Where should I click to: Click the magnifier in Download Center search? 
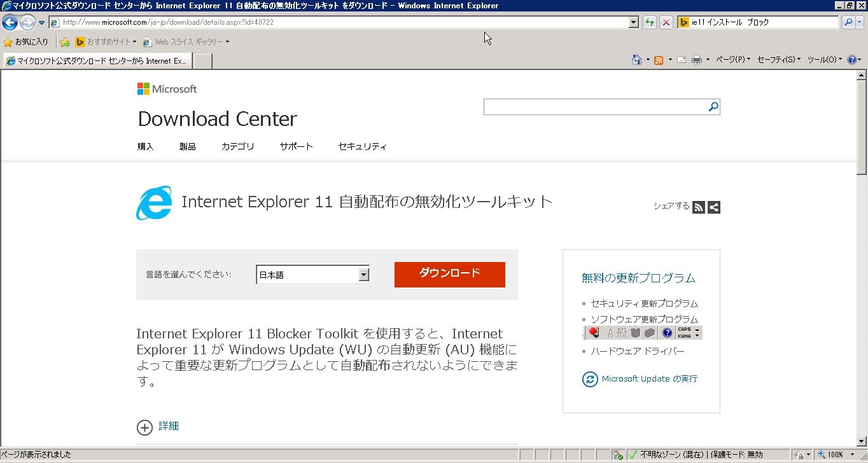713,107
